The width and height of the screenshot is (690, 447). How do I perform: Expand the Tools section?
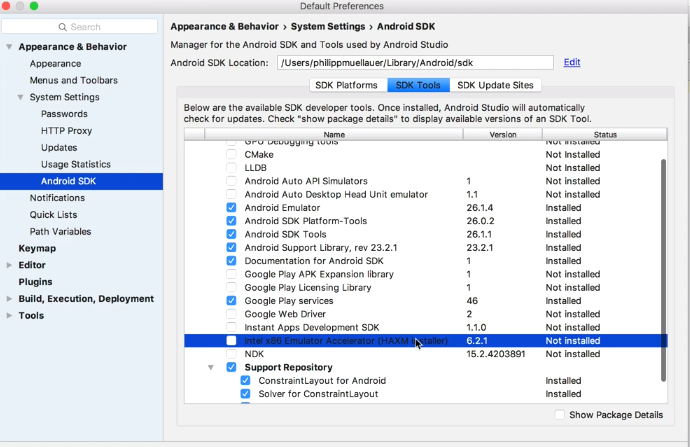pyautogui.click(x=9, y=315)
